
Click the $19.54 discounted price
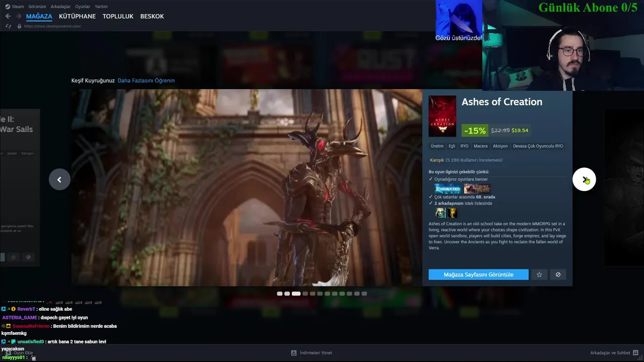point(520,131)
